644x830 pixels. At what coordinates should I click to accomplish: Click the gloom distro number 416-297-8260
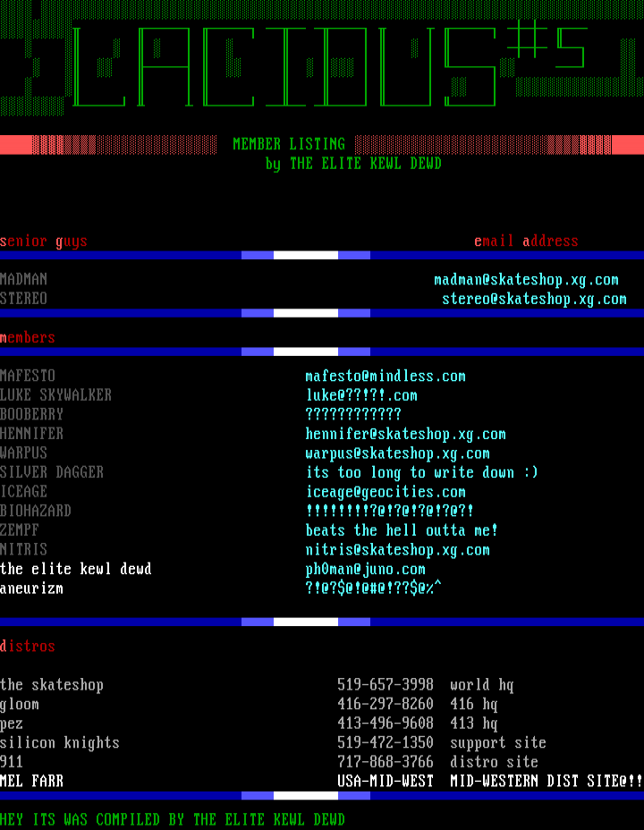385,705
